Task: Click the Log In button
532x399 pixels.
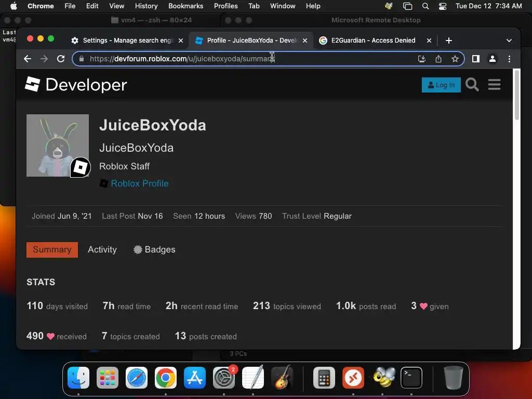Action: (x=441, y=85)
